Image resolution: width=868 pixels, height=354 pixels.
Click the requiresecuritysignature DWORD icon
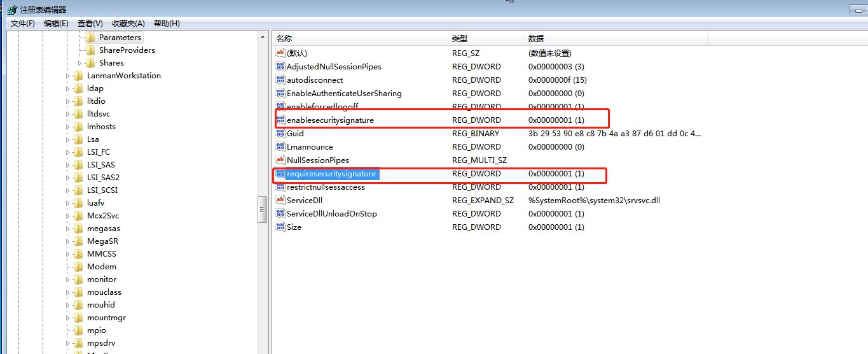(280, 173)
